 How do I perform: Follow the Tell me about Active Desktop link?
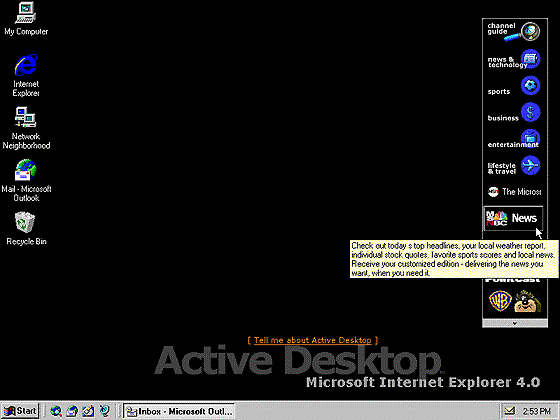tap(312, 340)
